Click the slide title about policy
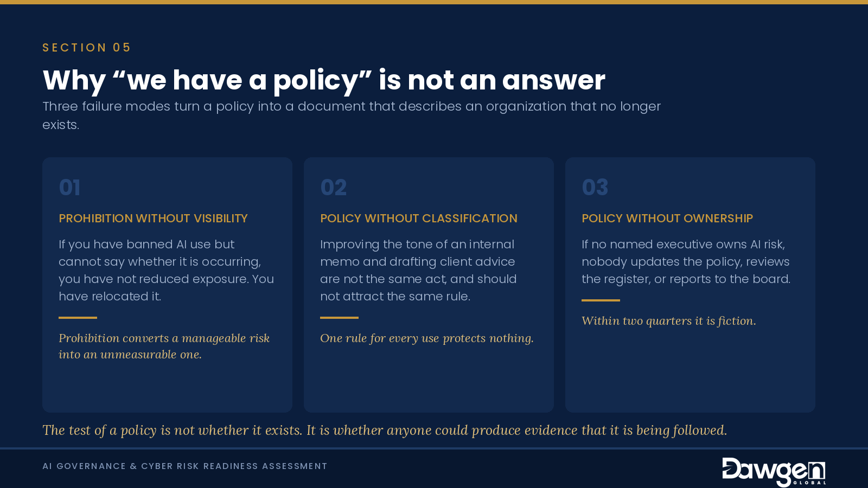 [x=324, y=80]
